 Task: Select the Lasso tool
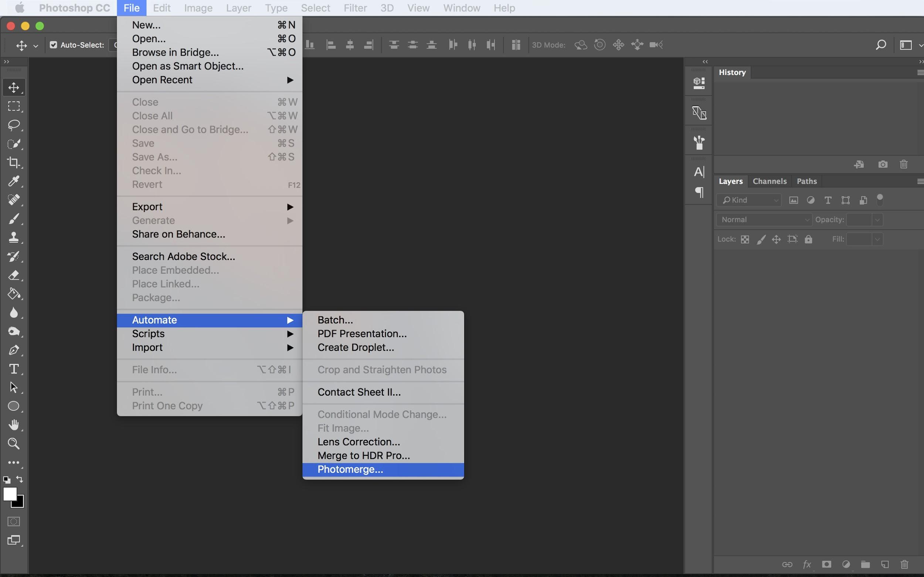14,125
